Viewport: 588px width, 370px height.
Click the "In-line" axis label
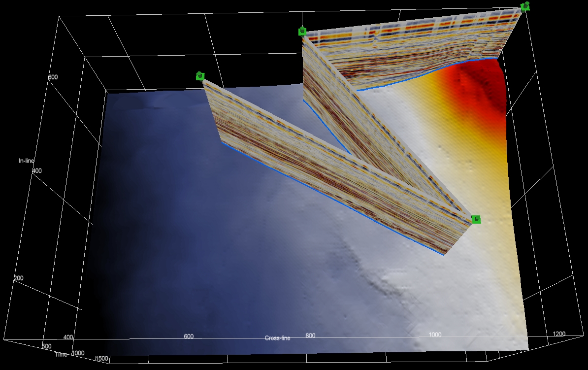pos(27,161)
